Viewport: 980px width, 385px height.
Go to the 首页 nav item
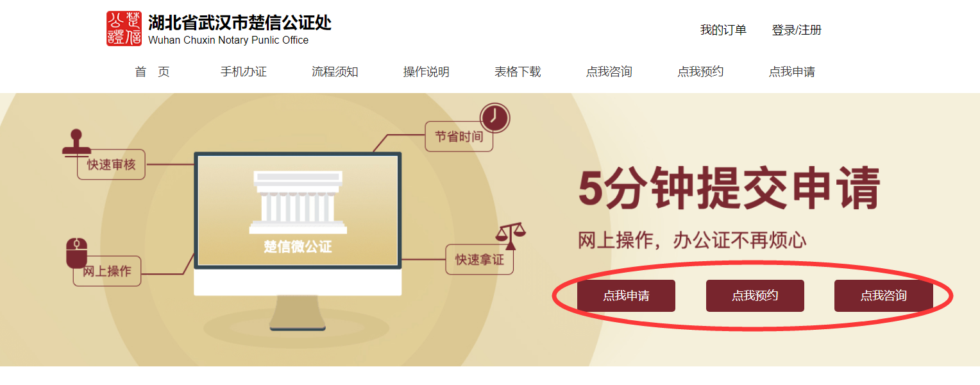153,72
